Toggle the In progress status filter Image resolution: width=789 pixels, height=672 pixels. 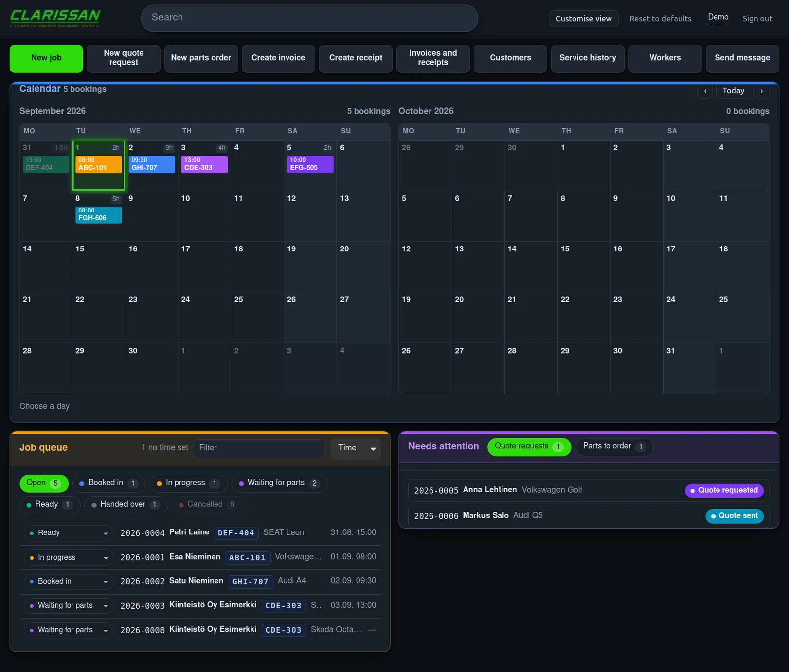188,483
